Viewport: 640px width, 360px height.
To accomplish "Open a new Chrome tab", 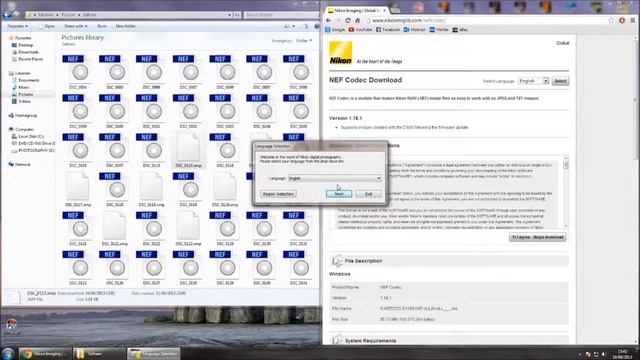I will click(395, 9).
